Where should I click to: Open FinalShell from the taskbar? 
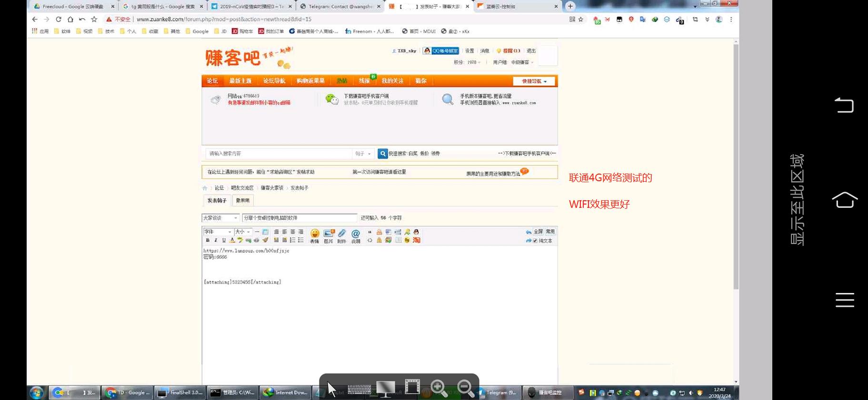pos(180,392)
